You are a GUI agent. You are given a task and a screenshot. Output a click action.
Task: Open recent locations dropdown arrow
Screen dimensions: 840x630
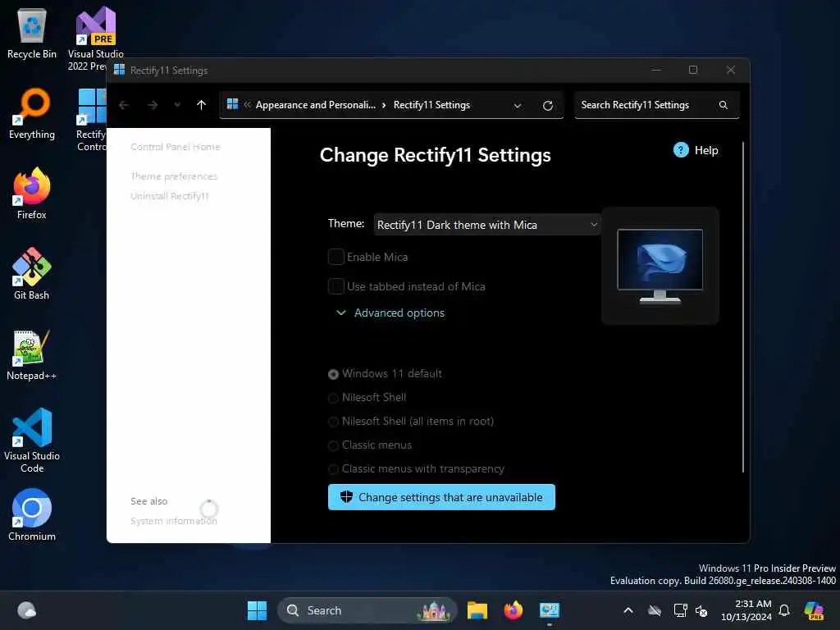pyautogui.click(x=177, y=105)
